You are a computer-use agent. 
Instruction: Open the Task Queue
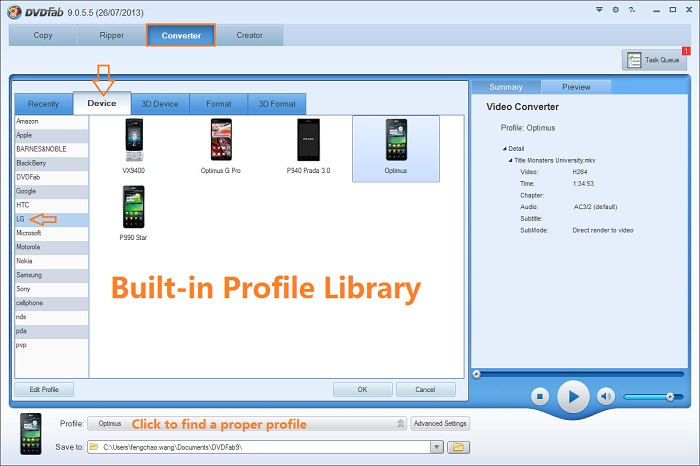pyautogui.click(x=654, y=60)
